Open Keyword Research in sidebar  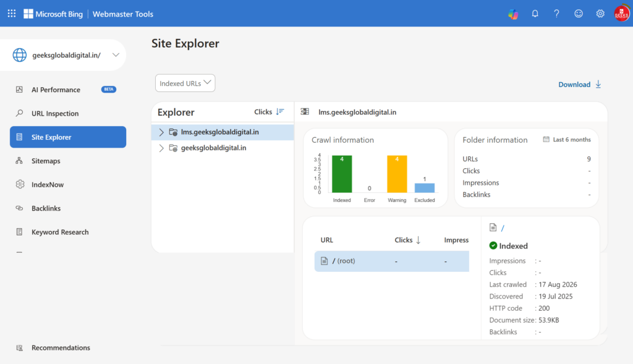(68, 232)
